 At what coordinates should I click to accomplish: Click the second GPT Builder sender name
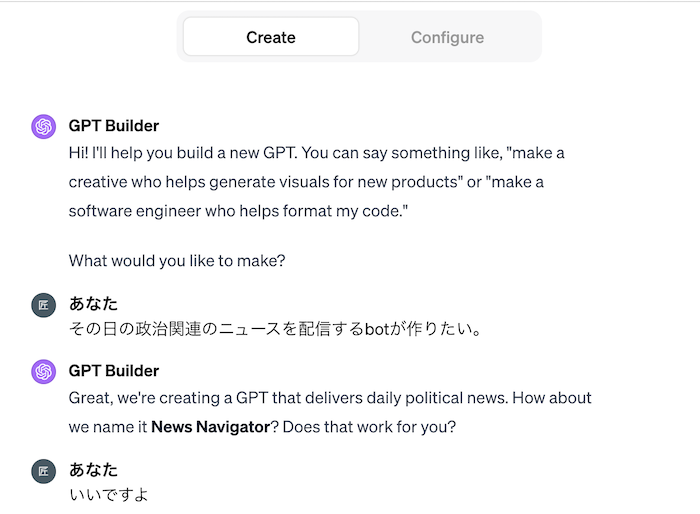pos(114,371)
